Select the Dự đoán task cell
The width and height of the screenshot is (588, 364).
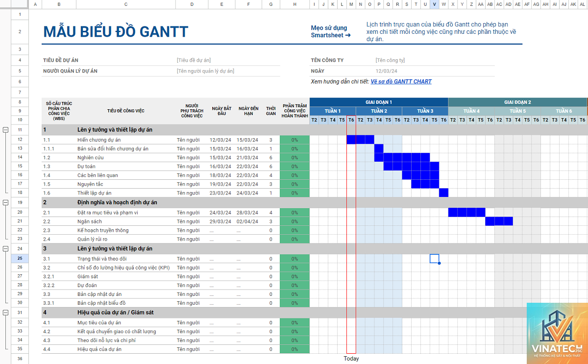coord(126,285)
